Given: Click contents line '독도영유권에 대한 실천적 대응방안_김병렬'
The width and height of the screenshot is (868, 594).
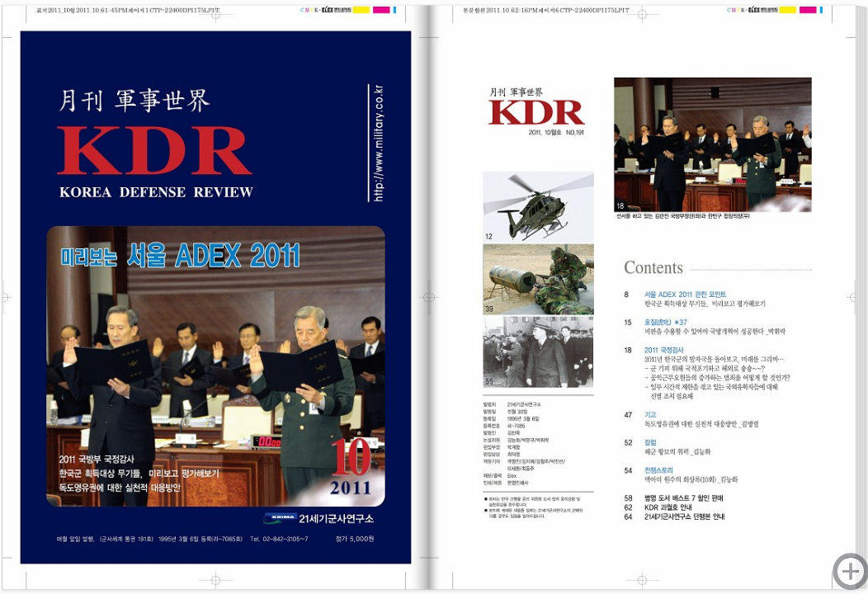Looking at the screenshot, I should [x=701, y=424].
